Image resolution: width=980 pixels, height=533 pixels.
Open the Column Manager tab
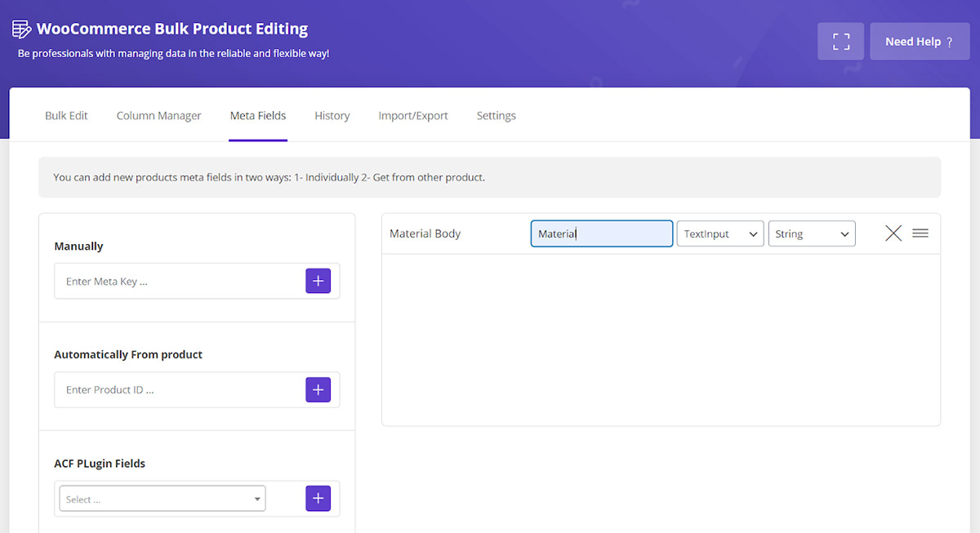(158, 116)
